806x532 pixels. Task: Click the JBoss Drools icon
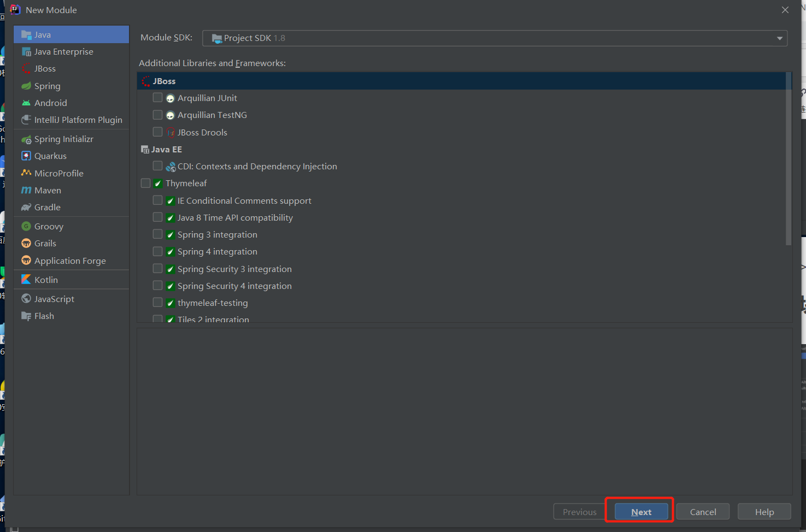pyautogui.click(x=170, y=132)
